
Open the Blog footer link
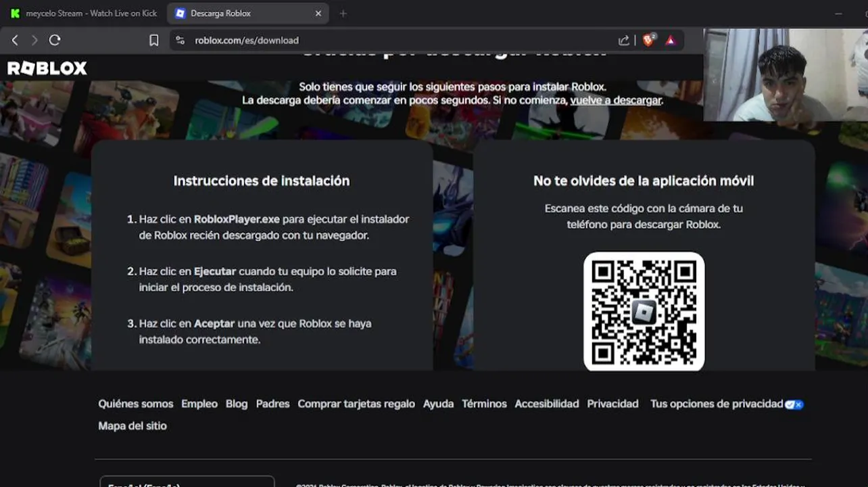coord(237,404)
